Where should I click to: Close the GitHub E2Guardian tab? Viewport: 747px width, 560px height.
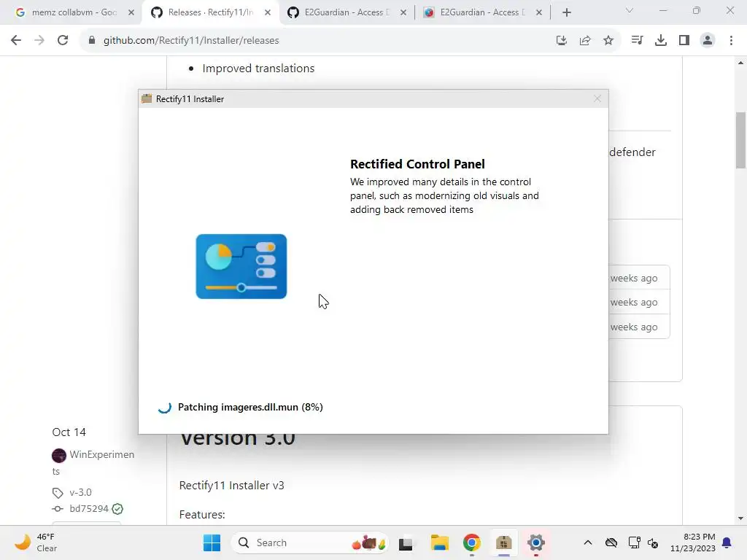pyautogui.click(x=403, y=13)
